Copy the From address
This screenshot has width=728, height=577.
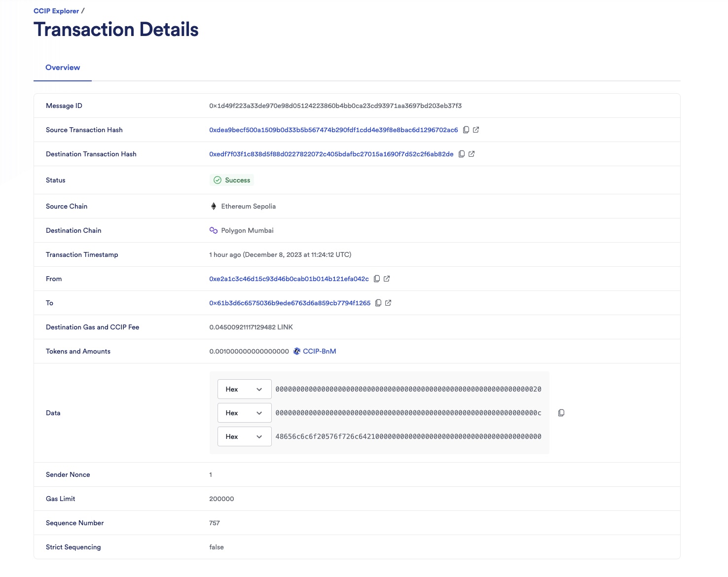click(x=377, y=279)
